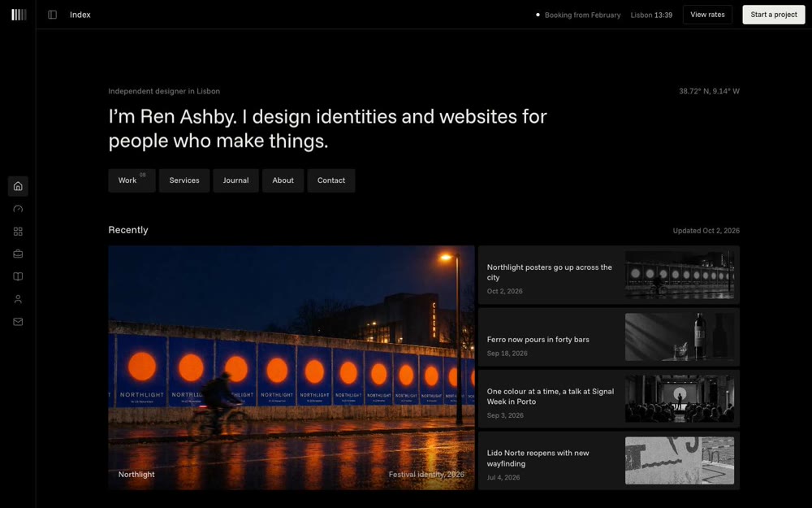This screenshot has width=812, height=508.
Task: Open the Work tab
Action: (132, 180)
